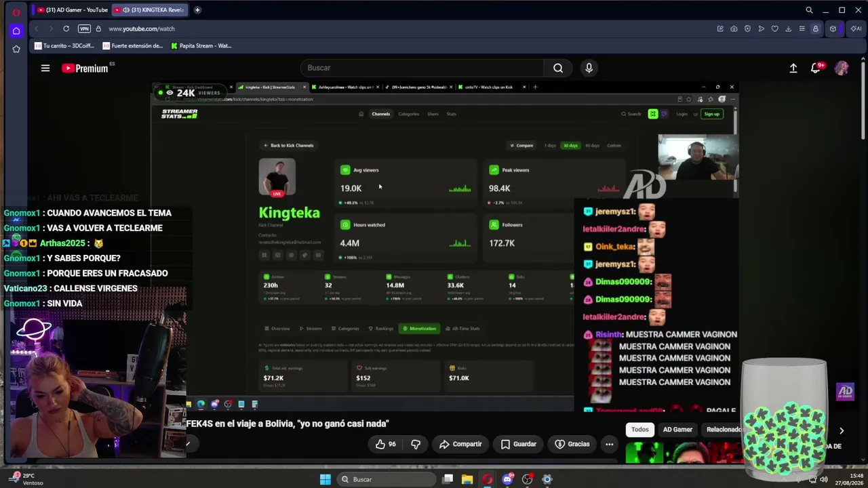Open Opera tab search magnifier
Viewport: 868px width, 488px height.
point(809,10)
